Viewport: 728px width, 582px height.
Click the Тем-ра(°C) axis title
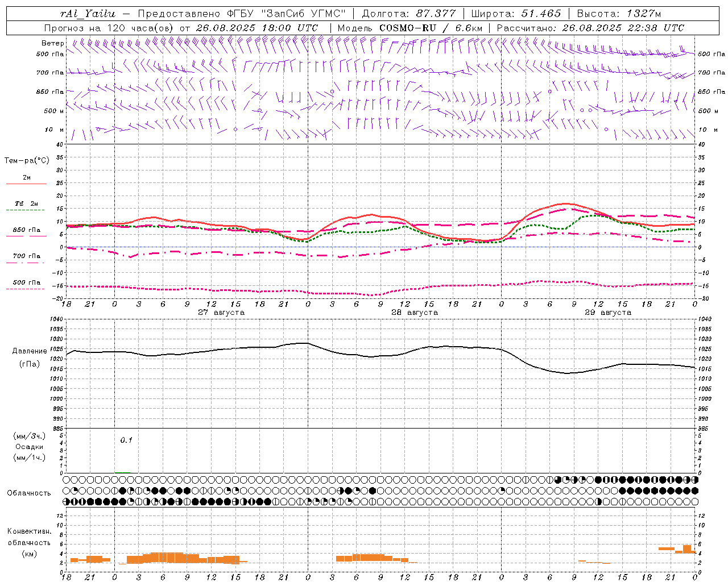point(27,161)
